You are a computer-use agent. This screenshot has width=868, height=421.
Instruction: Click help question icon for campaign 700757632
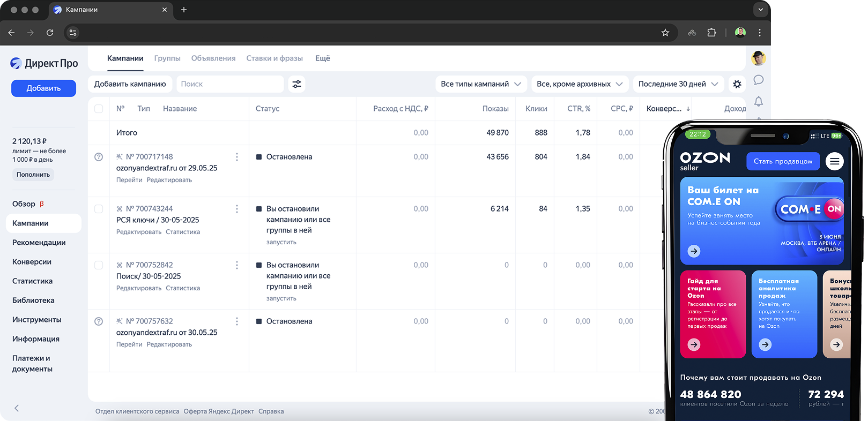(99, 321)
